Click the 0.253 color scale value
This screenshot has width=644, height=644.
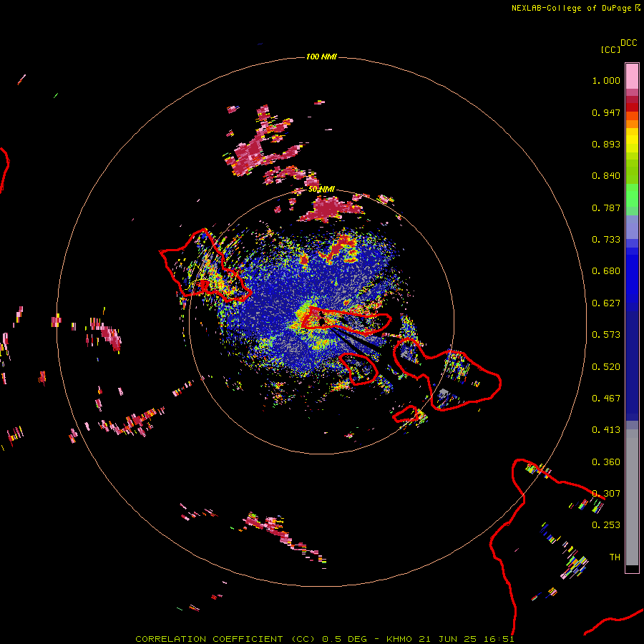[606, 525]
